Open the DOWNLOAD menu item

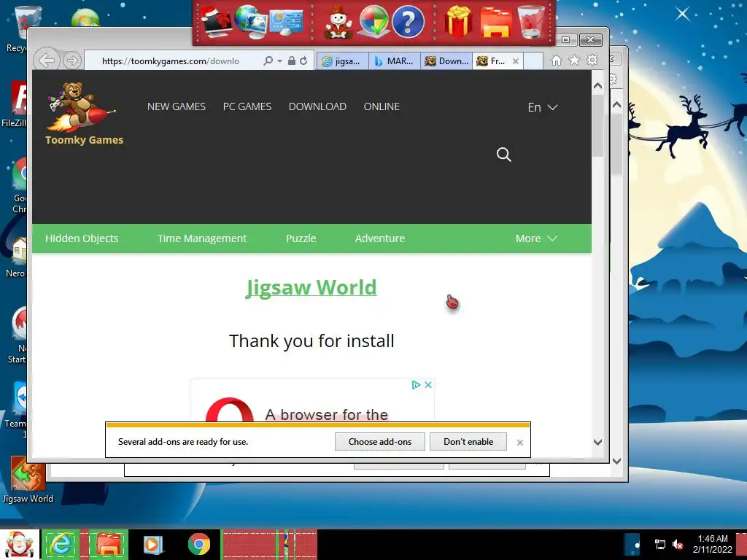[x=317, y=106]
